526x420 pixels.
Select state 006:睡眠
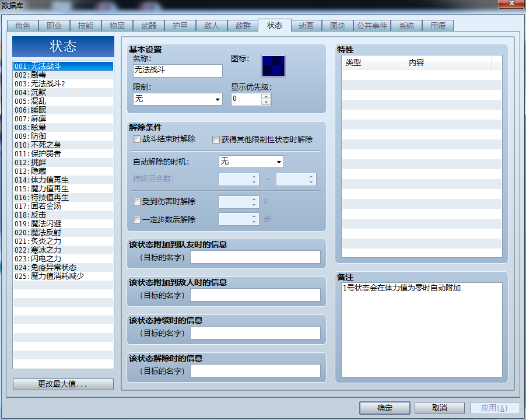[x=63, y=110]
